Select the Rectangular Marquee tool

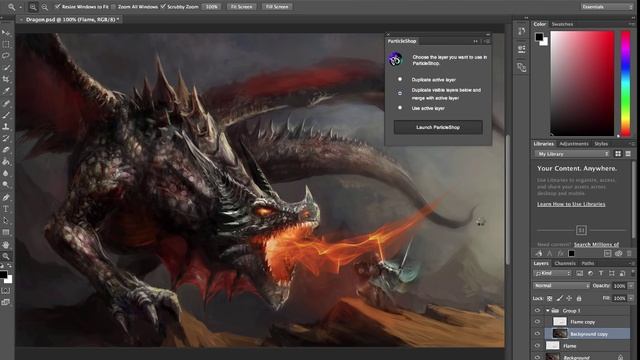[6, 44]
